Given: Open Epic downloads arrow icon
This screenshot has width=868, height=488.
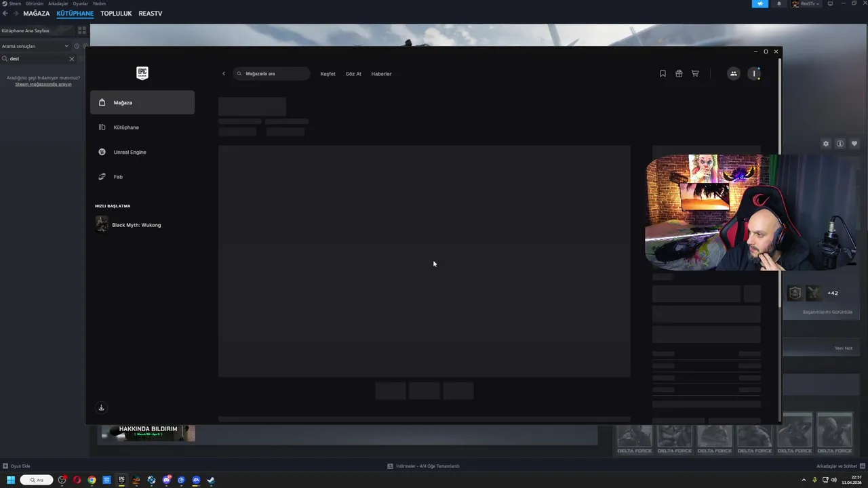Looking at the screenshot, I should pyautogui.click(x=101, y=407).
